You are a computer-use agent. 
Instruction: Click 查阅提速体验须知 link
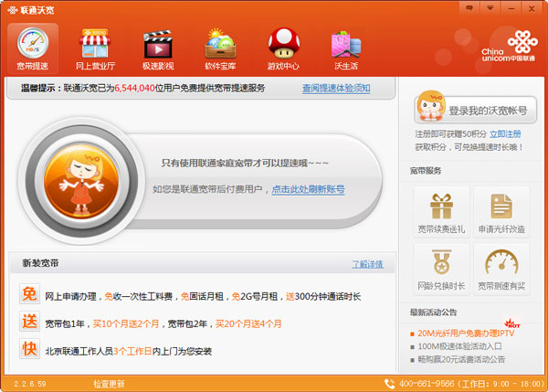[x=336, y=88]
